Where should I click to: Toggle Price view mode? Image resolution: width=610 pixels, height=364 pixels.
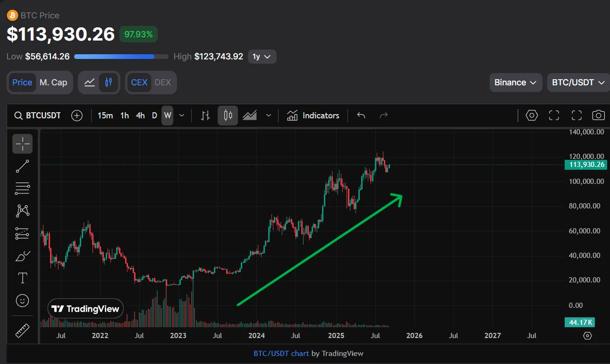[22, 83]
